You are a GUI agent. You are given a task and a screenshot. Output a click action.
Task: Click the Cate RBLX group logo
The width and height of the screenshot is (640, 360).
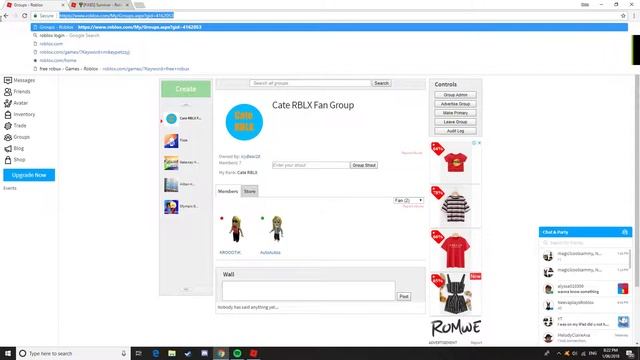coord(244,122)
